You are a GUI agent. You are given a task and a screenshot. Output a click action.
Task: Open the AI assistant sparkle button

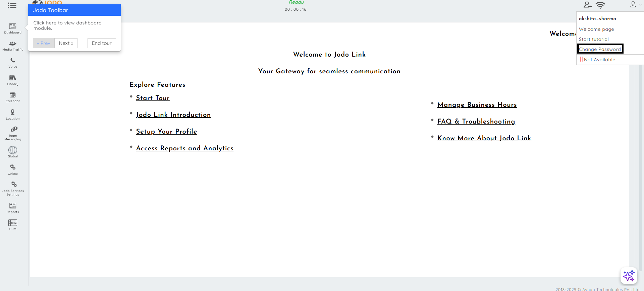[629, 276]
